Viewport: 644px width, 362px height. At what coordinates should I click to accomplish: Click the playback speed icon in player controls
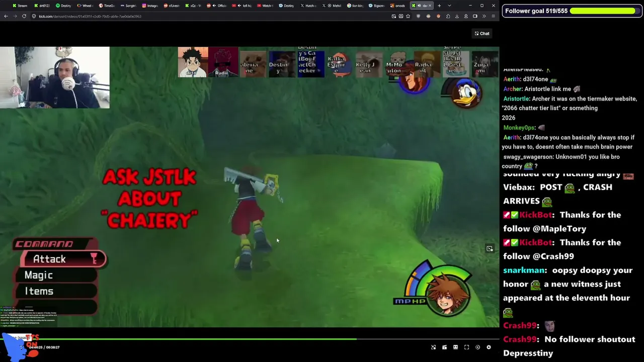(x=477, y=347)
